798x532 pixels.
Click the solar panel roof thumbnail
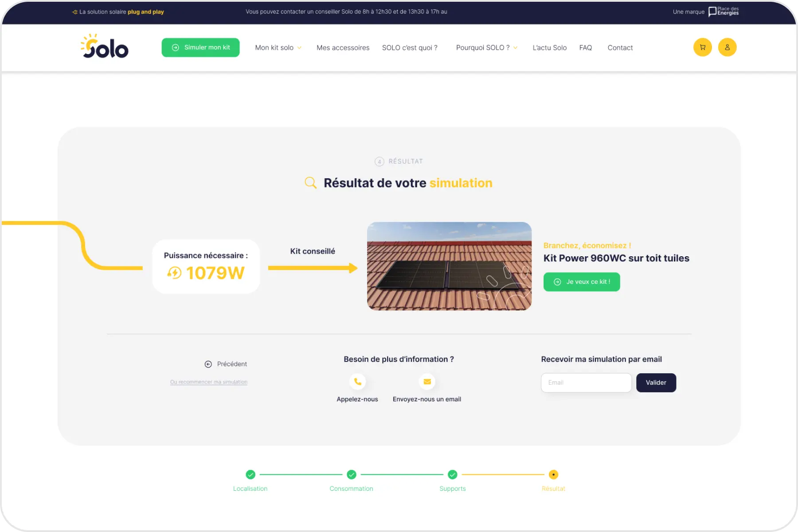tap(449, 266)
